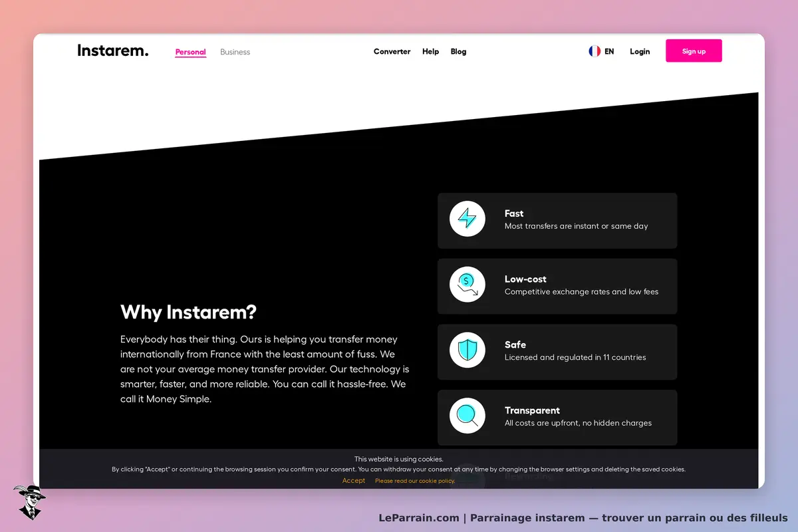Click the French flag icon
The image size is (798, 532).
595,51
